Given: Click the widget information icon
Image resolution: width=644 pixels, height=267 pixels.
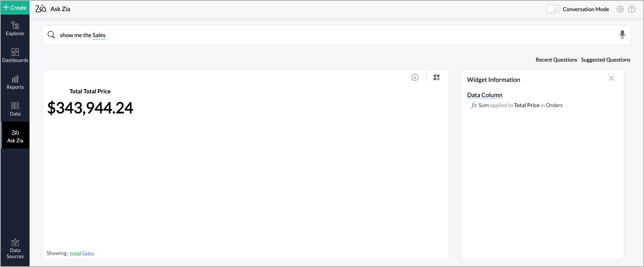Looking at the screenshot, I should tap(415, 77).
